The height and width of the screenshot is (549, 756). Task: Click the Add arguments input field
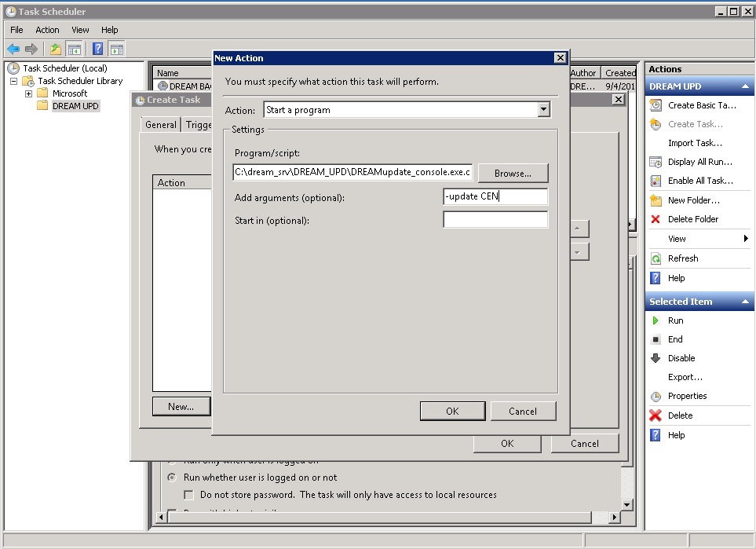[495, 196]
